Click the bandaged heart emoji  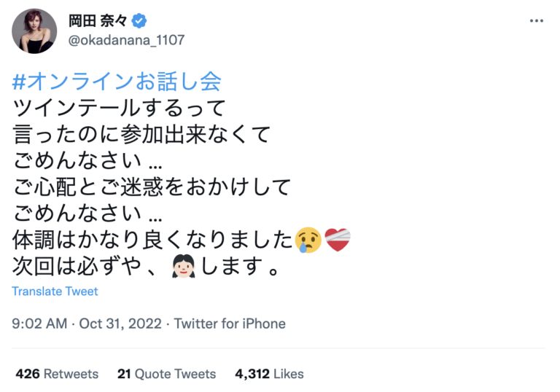coord(337,240)
